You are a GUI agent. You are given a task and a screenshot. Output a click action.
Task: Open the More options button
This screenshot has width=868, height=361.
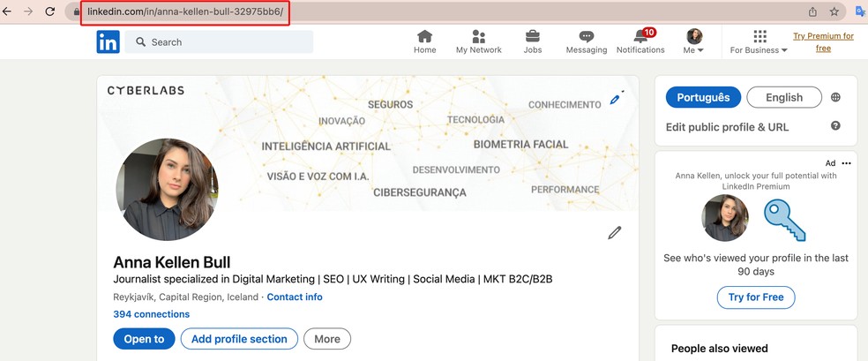pyautogui.click(x=326, y=339)
